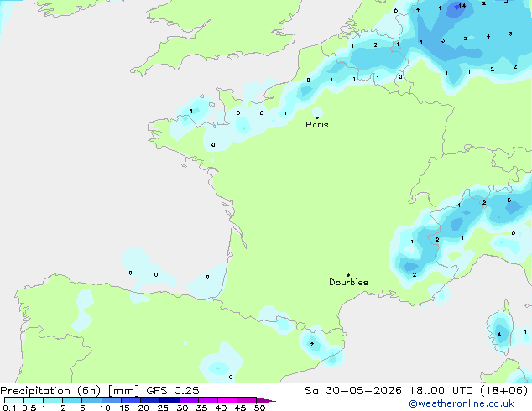This screenshot has height=411, width=532.
Task: Click the 'Precipitation (6h) [mm]' title text
Action: [70, 391]
